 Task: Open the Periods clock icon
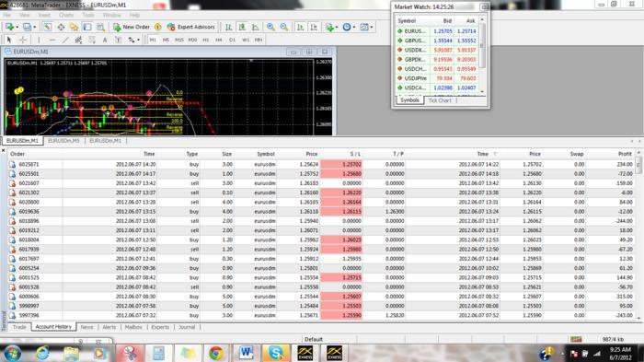[x=347, y=27]
